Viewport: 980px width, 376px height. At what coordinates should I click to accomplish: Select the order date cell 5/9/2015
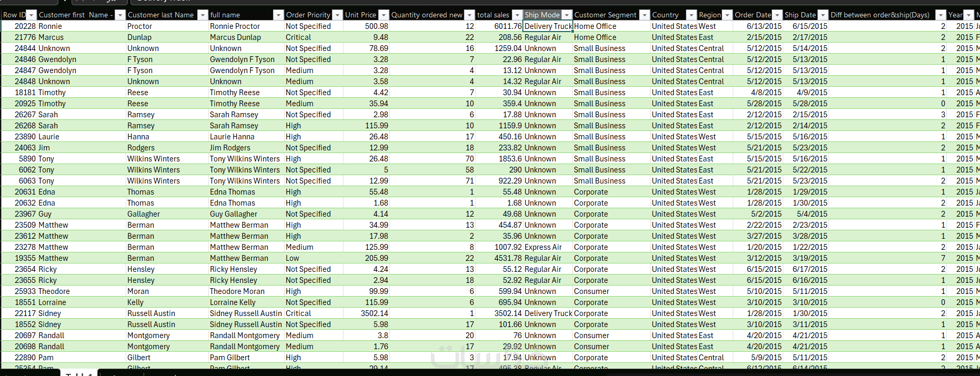[757, 358]
